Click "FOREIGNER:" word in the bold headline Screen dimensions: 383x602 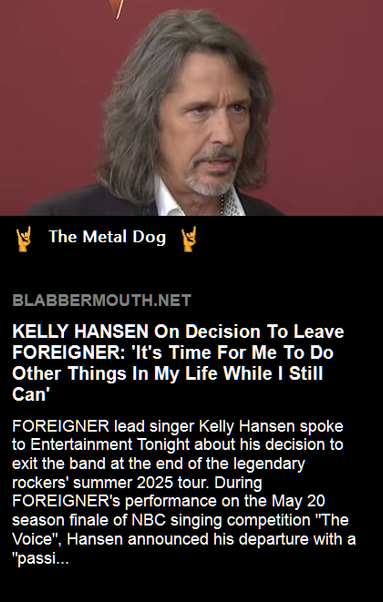coord(68,352)
